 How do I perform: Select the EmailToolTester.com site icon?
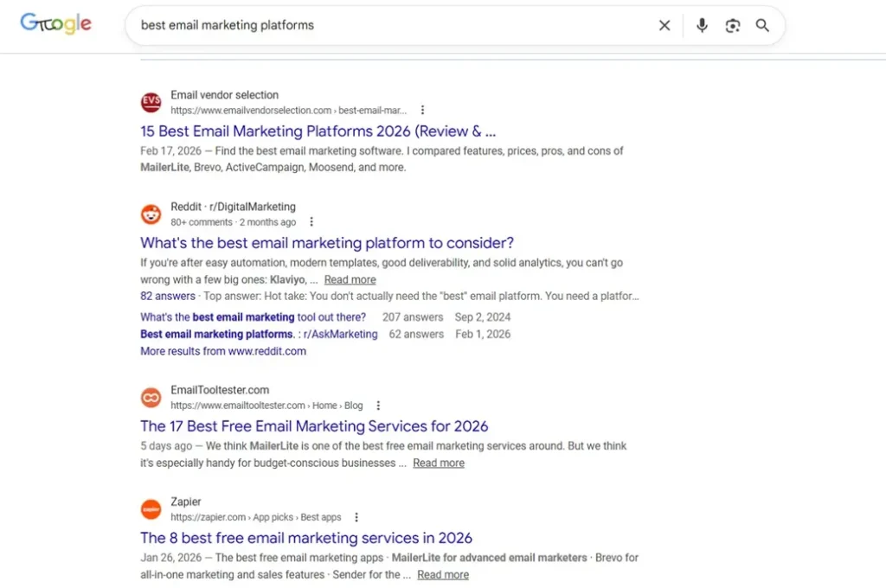coord(151,397)
